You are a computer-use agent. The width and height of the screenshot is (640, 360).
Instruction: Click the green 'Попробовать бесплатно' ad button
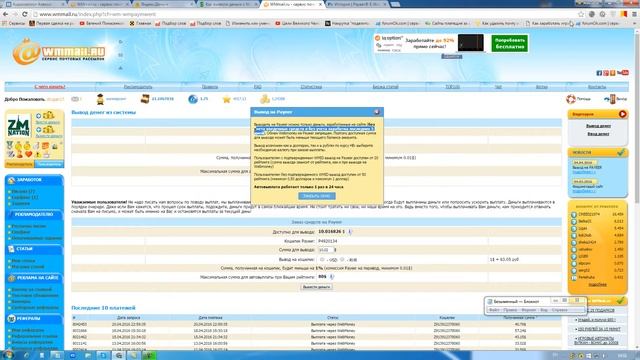pyautogui.click(x=509, y=43)
